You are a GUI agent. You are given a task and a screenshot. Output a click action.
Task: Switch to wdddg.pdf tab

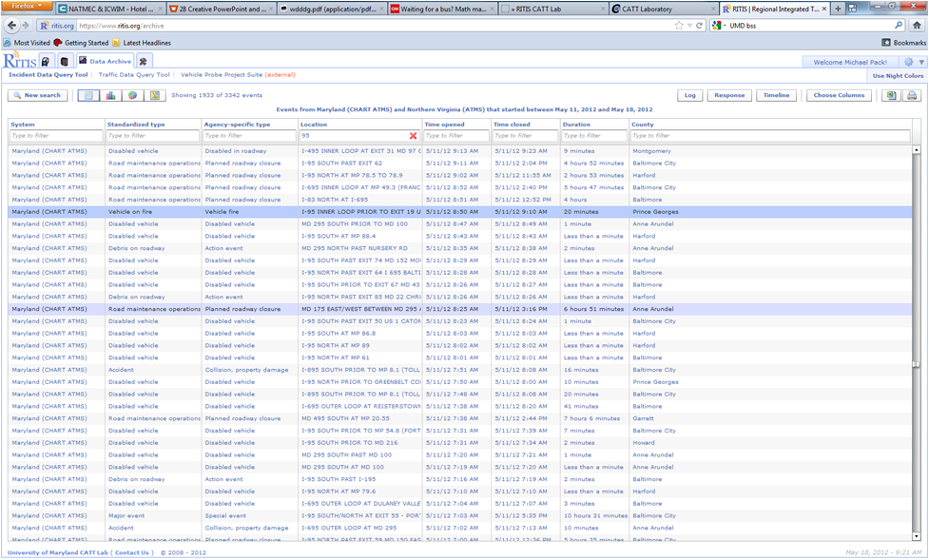tap(332, 9)
